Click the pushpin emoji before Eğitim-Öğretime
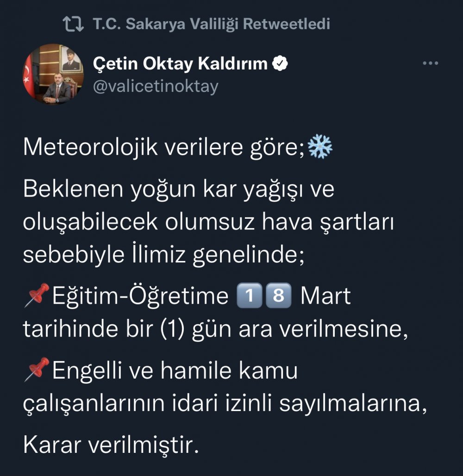Viewport: 463px width, 476px height. (x=37, y=296)
